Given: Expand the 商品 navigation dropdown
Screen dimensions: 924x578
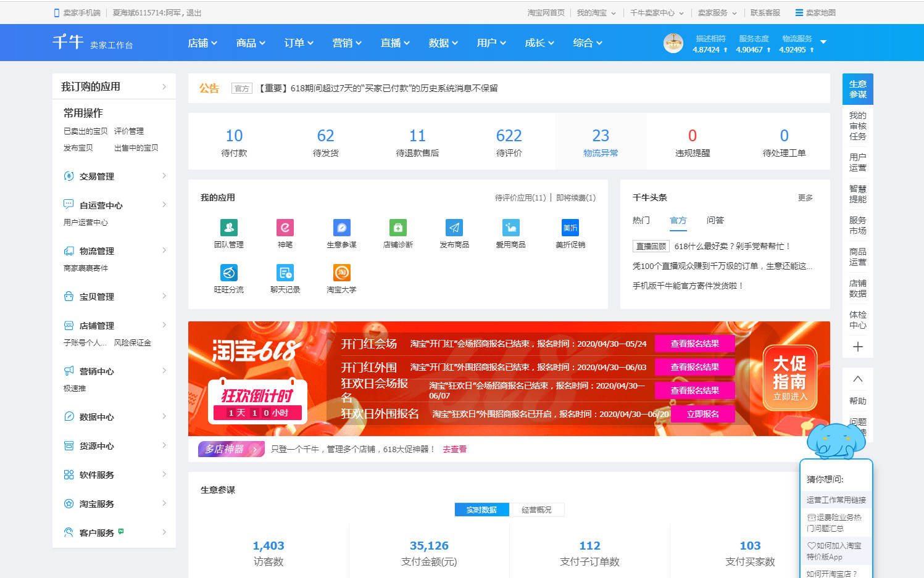Looking at the screenshot, I should [251, 43].
